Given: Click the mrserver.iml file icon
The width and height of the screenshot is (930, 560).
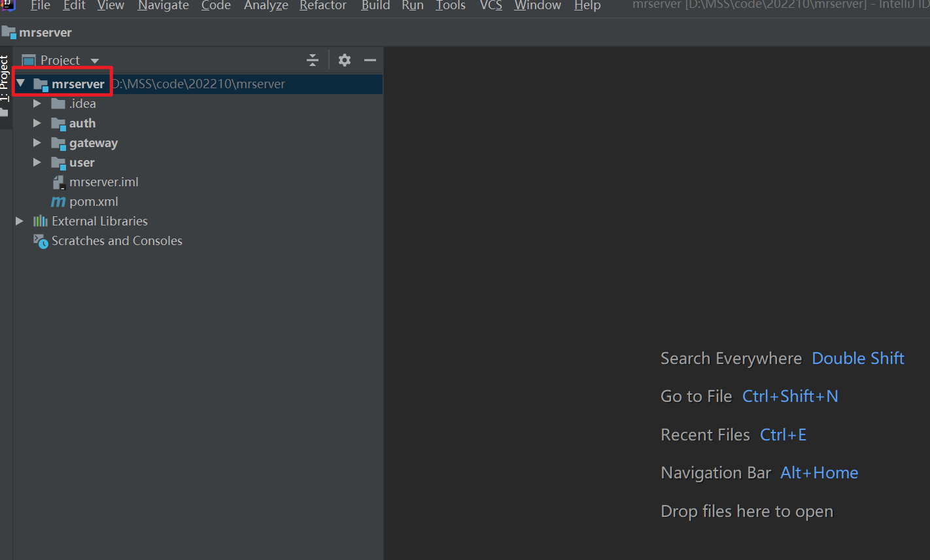Looking at the screenshot, I should 59,182.
